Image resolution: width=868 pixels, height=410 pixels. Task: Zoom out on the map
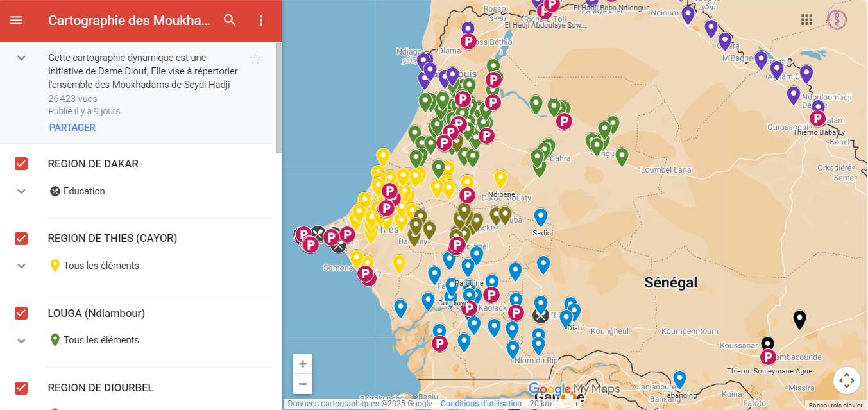(303, 384)
